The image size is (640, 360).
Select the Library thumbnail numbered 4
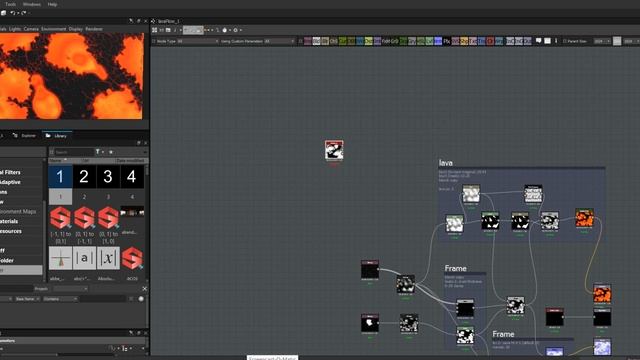[132, 176]
